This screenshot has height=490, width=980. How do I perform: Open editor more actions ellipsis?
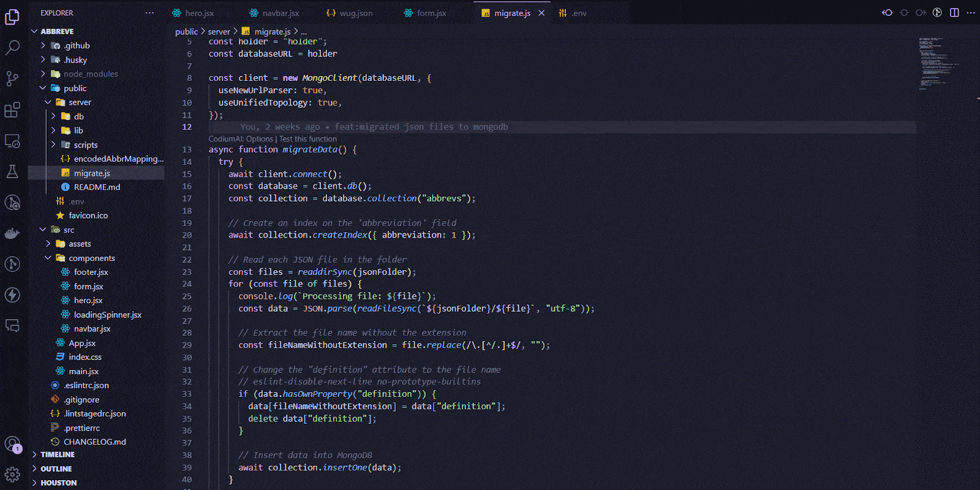pos(971,13)
